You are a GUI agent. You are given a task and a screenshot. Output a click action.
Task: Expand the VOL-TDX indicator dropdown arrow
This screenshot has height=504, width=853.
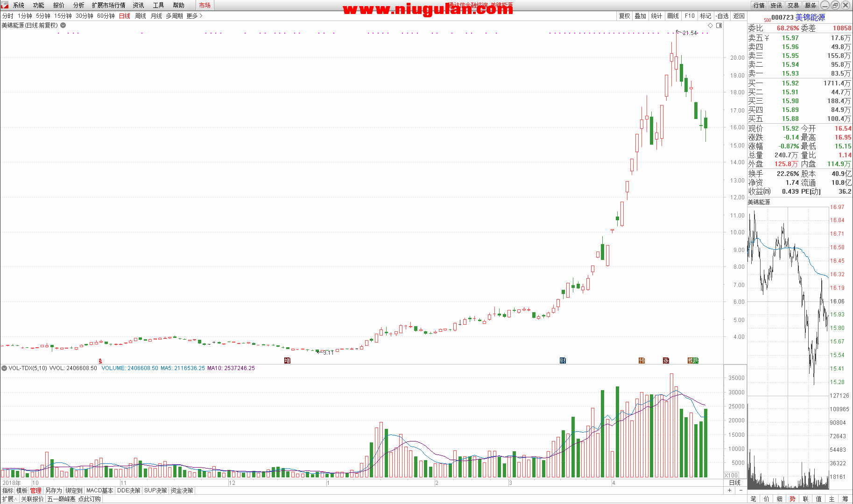[4, 368]
